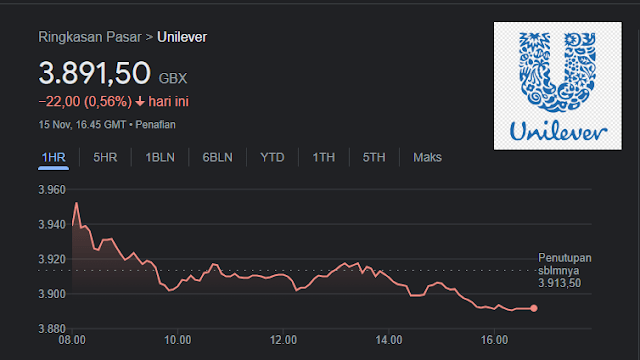640x360 pixels.
Task: Select the YTD tab
Action: [272, 158]
